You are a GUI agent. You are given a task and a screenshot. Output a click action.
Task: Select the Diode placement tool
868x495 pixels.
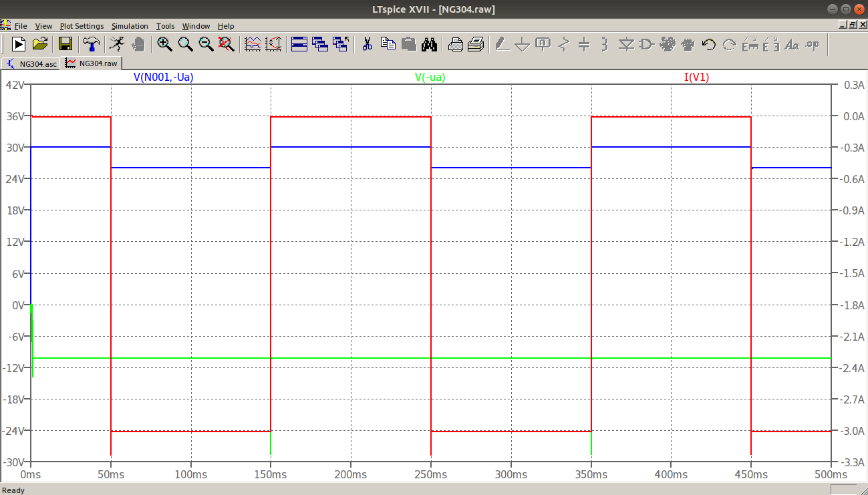click(x=626, y=44)
